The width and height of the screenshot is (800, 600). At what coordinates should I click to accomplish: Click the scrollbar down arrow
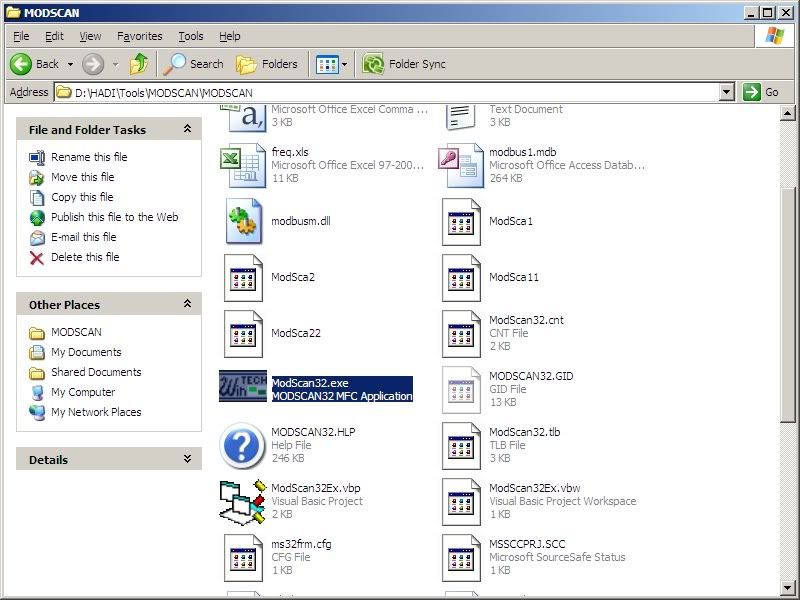(x=787, y=588)
